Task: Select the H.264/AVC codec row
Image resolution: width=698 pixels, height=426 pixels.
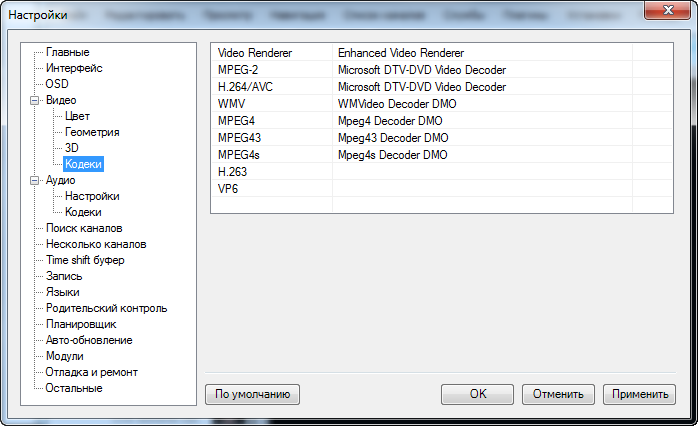Action: (245, 86)
